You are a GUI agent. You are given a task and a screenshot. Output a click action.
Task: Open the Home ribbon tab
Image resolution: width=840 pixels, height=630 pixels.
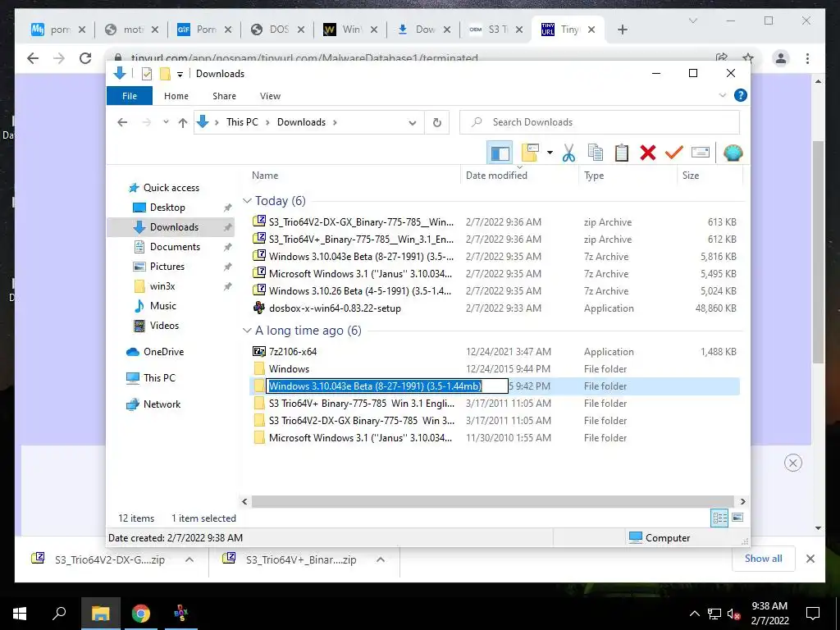(x=176, y=96)
